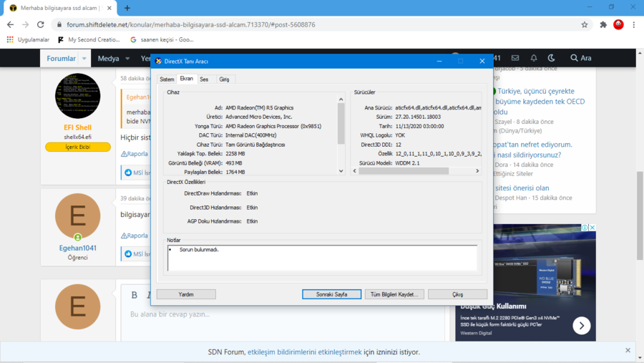Click the address bar URL
644x363 pixels.
pos(191,24)
